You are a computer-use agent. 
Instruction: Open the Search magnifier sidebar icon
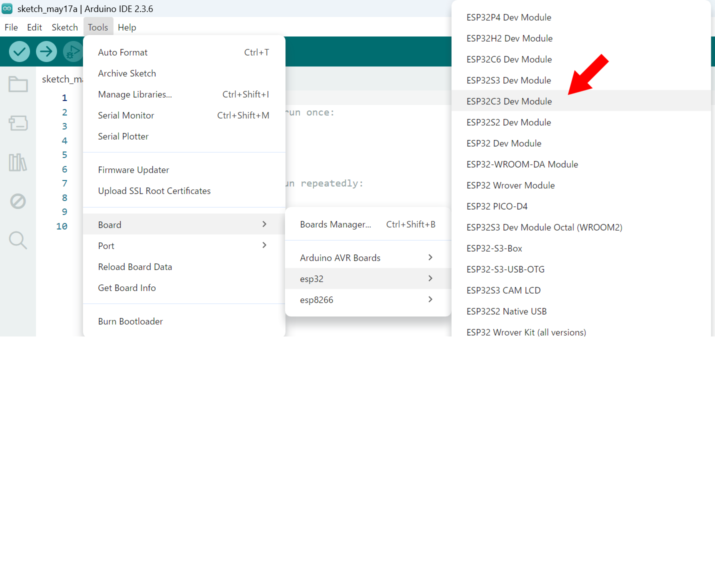18,240
